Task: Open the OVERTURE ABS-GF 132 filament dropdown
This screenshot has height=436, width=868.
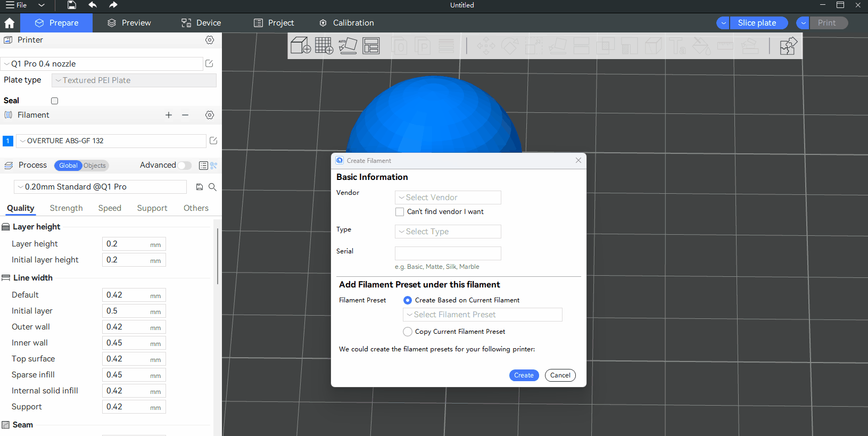Action: [111, 141]
